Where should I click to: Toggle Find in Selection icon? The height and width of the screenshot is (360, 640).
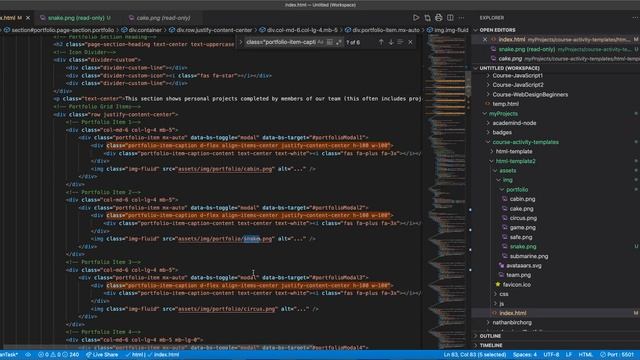tap(400, 42)
